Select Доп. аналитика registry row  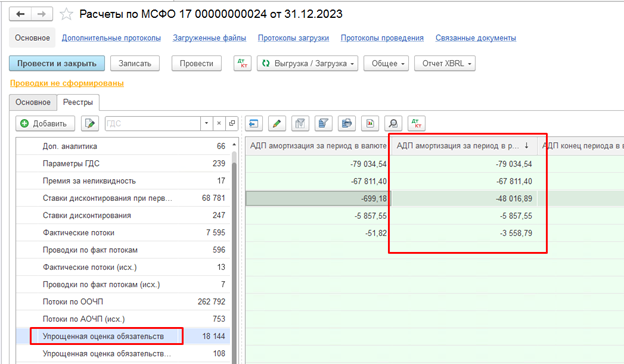tap(123, 146)
